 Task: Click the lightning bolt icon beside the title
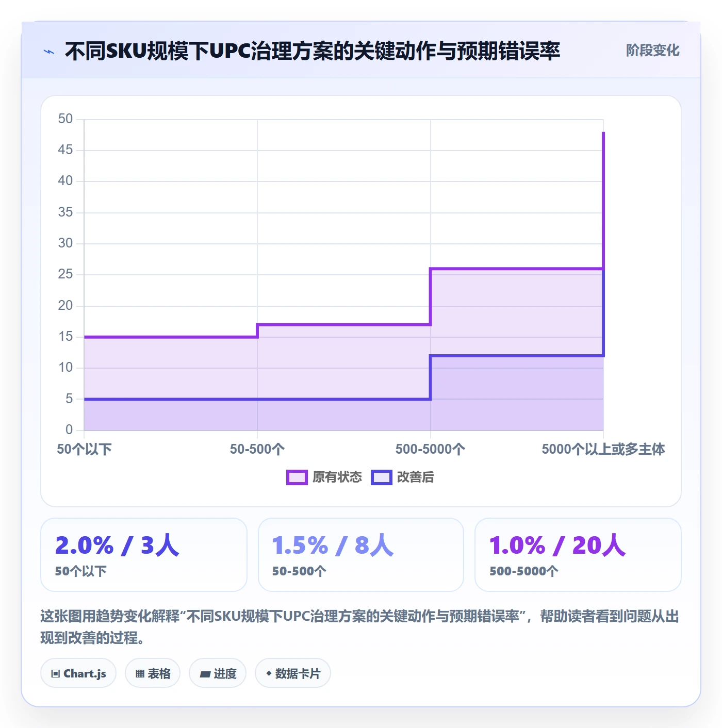coord(49,52)
